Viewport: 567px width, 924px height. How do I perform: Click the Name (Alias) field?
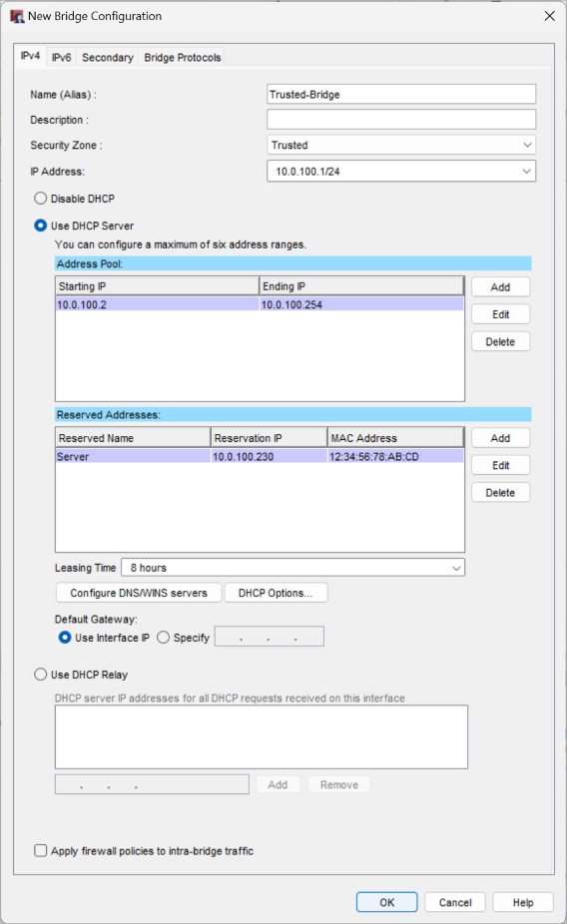coord(401,94)
